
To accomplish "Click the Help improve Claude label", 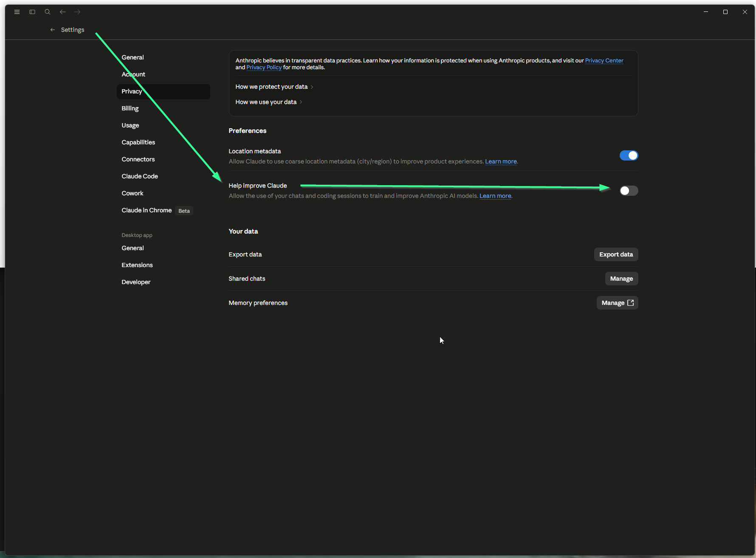I will 258,186.
